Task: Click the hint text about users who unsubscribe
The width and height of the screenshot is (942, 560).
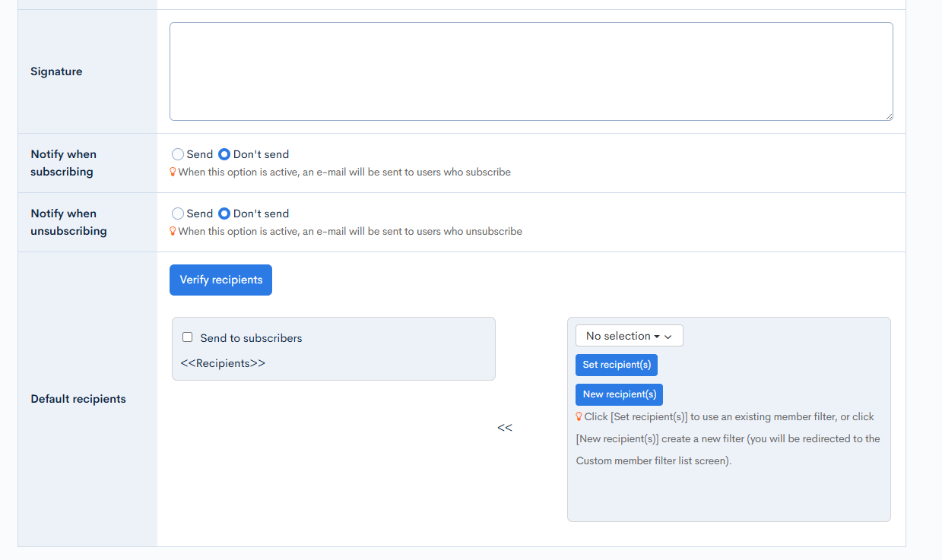Action: pos(350,231)
